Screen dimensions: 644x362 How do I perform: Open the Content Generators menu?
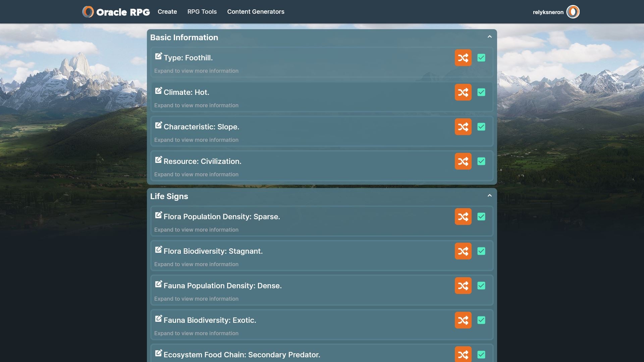point(256,12)
